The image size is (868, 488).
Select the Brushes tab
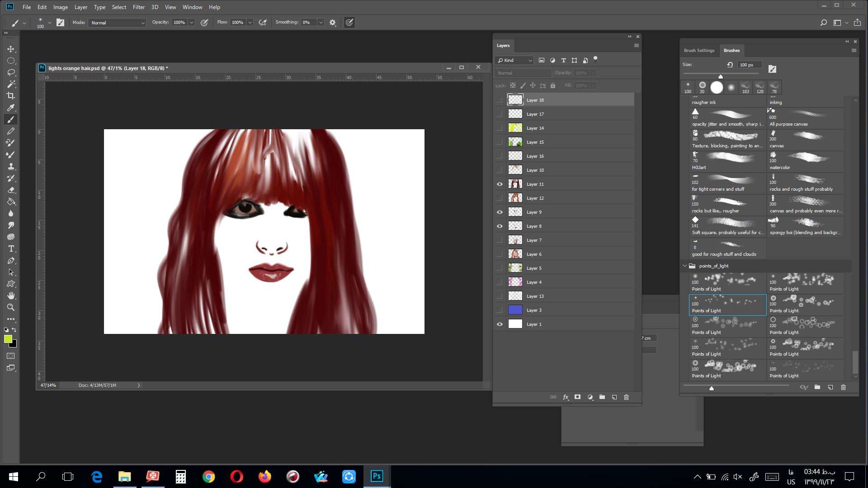(x=731, y=51)
